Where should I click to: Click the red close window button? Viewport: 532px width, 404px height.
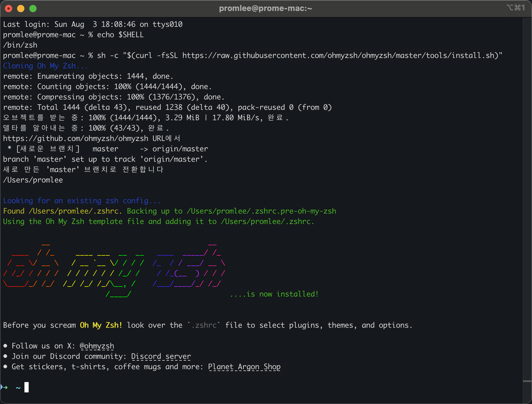pos(8,8)
